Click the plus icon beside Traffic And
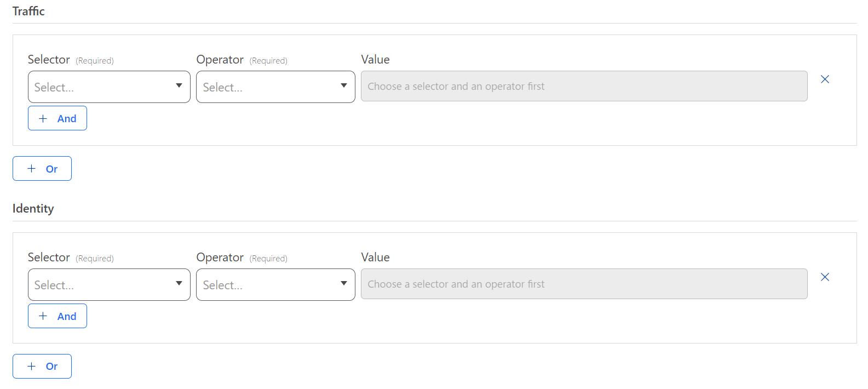Screen dimensions: 868x389 click(x=43, y=118)
